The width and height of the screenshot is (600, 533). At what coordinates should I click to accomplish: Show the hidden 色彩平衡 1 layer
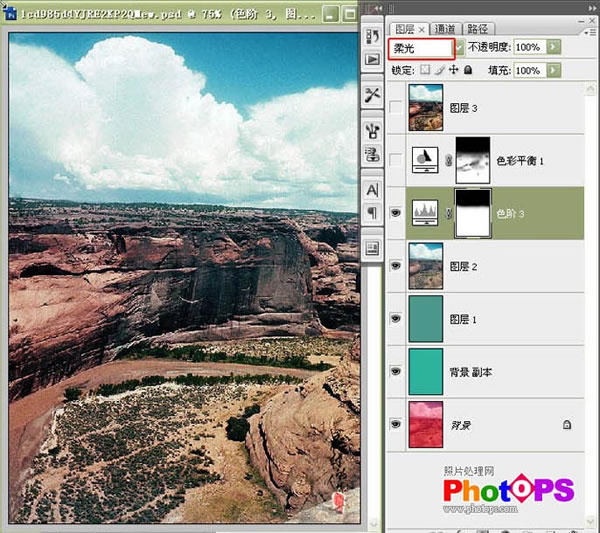coord(396,160)
